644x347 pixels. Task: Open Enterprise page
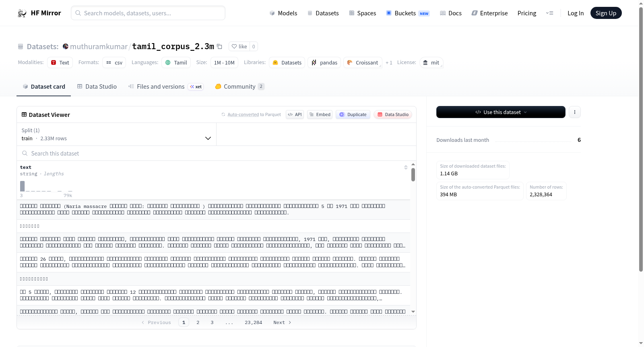pos(489,13)
